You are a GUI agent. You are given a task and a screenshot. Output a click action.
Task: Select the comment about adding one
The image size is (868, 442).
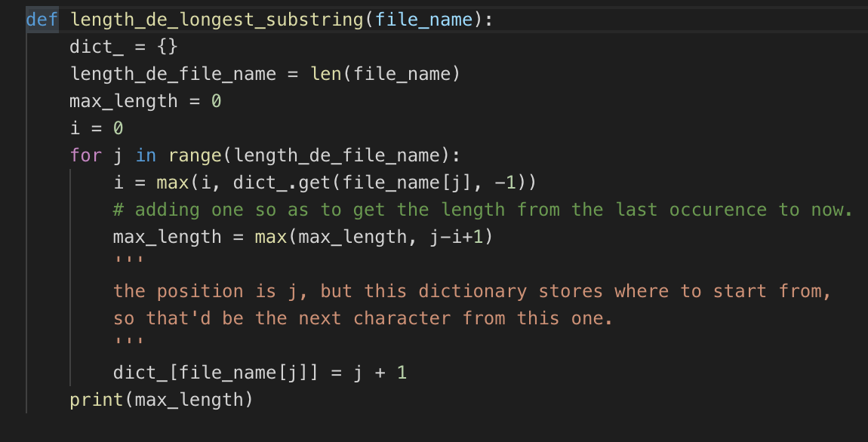483,209
